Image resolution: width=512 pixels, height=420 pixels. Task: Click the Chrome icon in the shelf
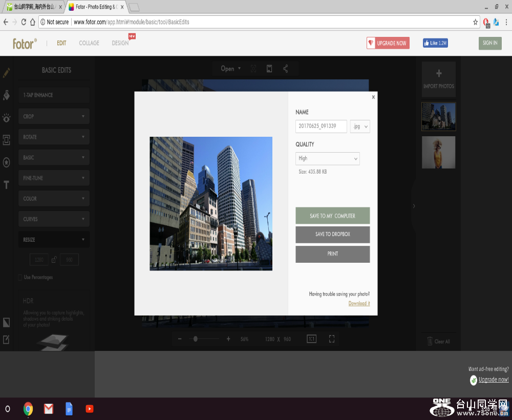(28, 409)
